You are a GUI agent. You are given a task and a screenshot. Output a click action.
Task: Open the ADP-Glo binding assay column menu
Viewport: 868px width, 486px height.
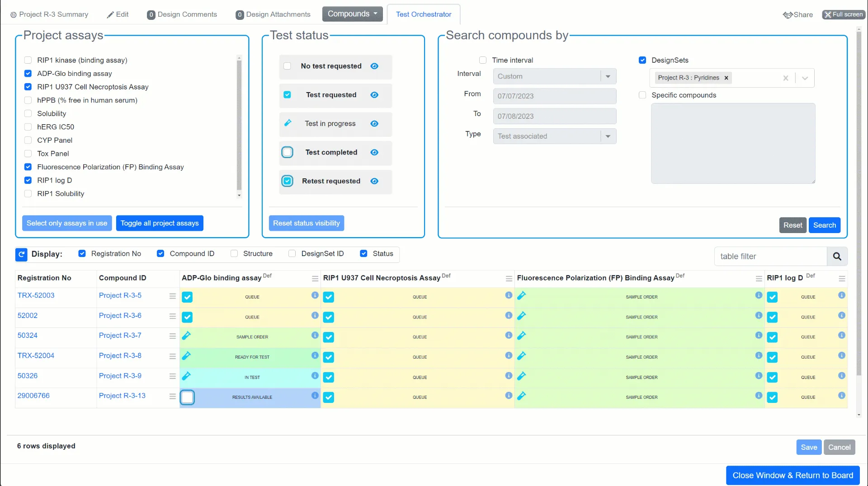(x=315, y=279)
